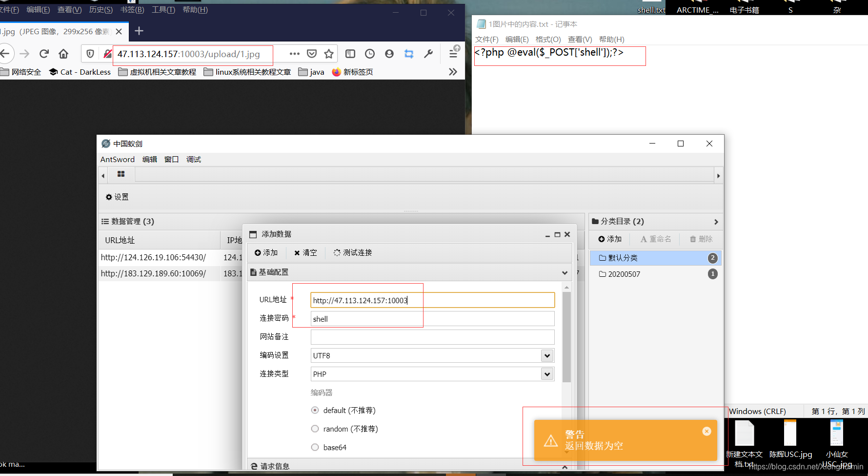Open 新建文本文档.txt desktop file
This screenshot has height=476, width=868.
pyautogui.click(x=745, y=443)
